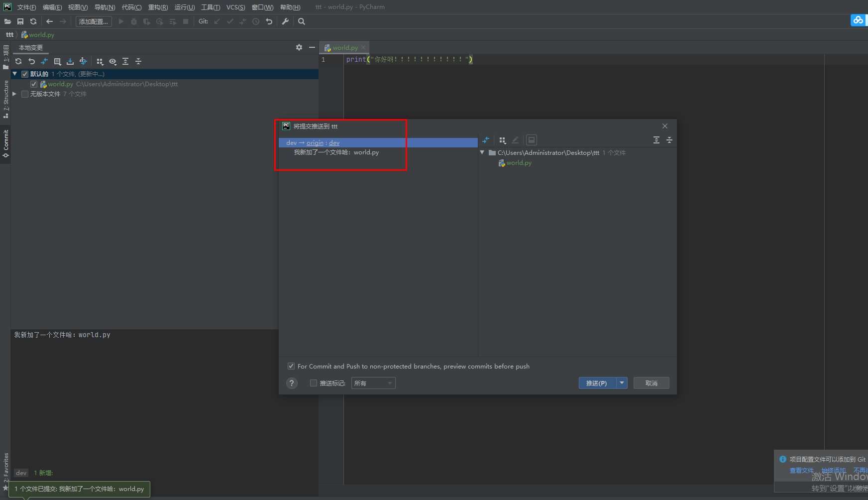
Task: Toggle preview commits before push checkbox
Action: click(291, 366)
